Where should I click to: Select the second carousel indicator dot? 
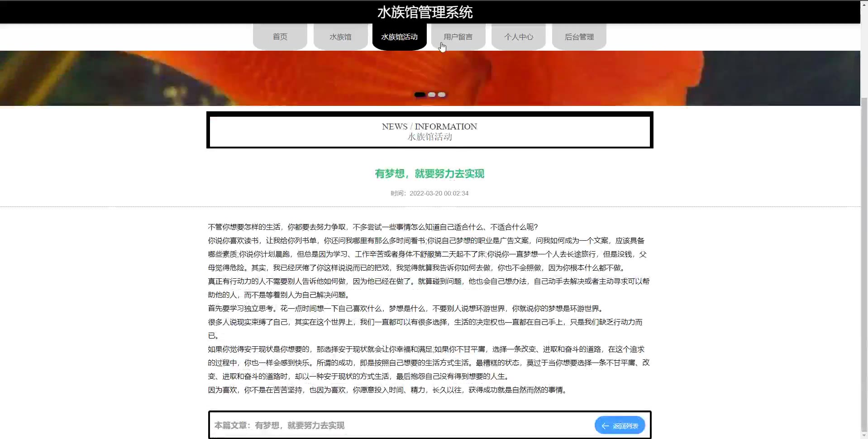pos(432,95)
